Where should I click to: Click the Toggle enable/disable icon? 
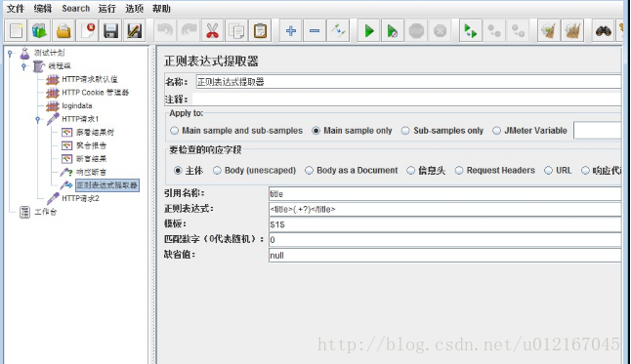[338, 30]
